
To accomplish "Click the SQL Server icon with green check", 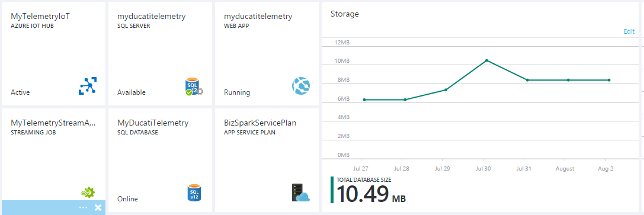I will click(194, 86).
